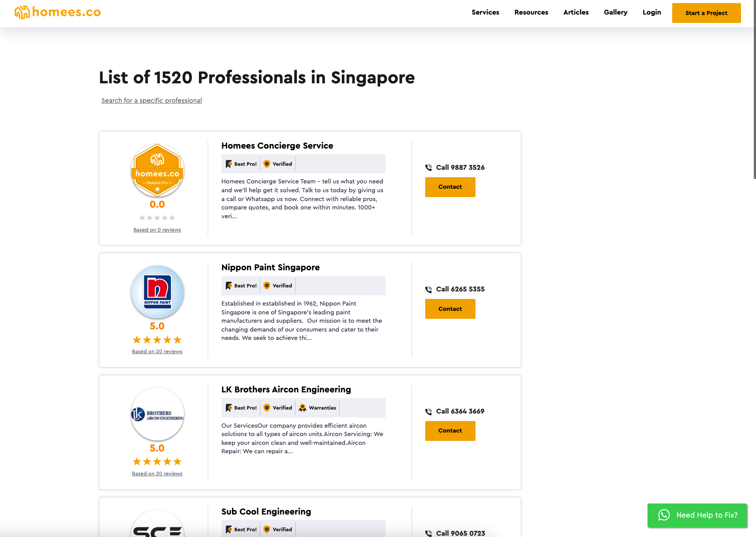Click Need Help to Fix? button

pyautogui.click(x=697, y=515)
